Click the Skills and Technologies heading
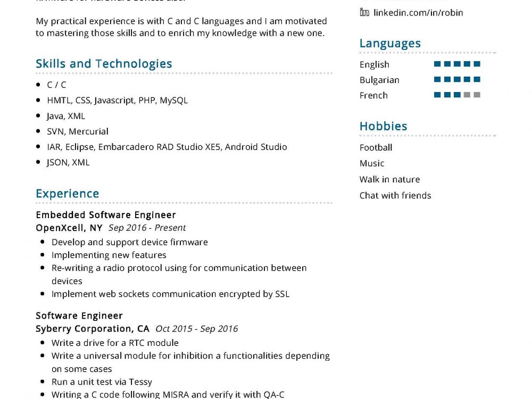The image size is (532, 399). tap(104, 64)
